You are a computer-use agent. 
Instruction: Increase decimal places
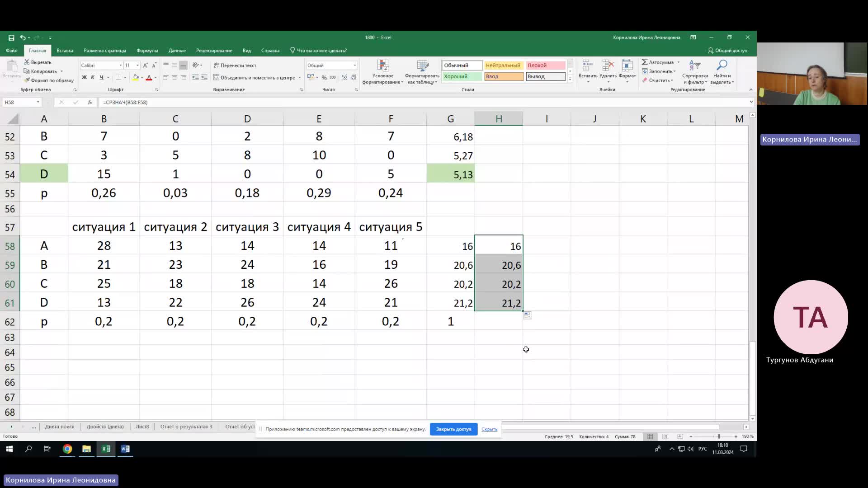point(344,78)
